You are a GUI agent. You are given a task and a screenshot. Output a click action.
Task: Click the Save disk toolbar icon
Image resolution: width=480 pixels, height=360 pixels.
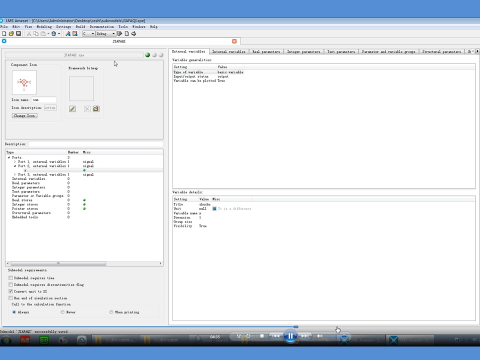(19, 34)
